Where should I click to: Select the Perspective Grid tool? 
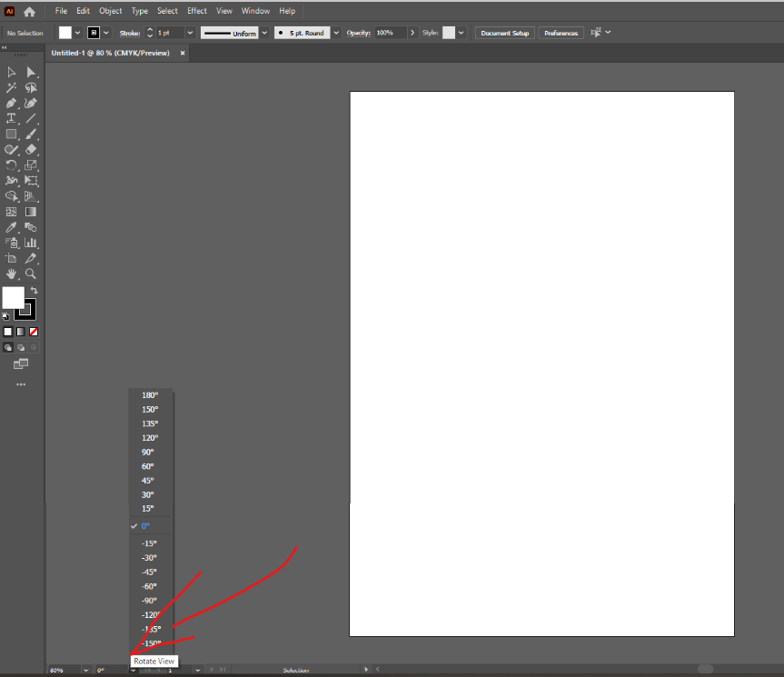[x=31, y=196]
